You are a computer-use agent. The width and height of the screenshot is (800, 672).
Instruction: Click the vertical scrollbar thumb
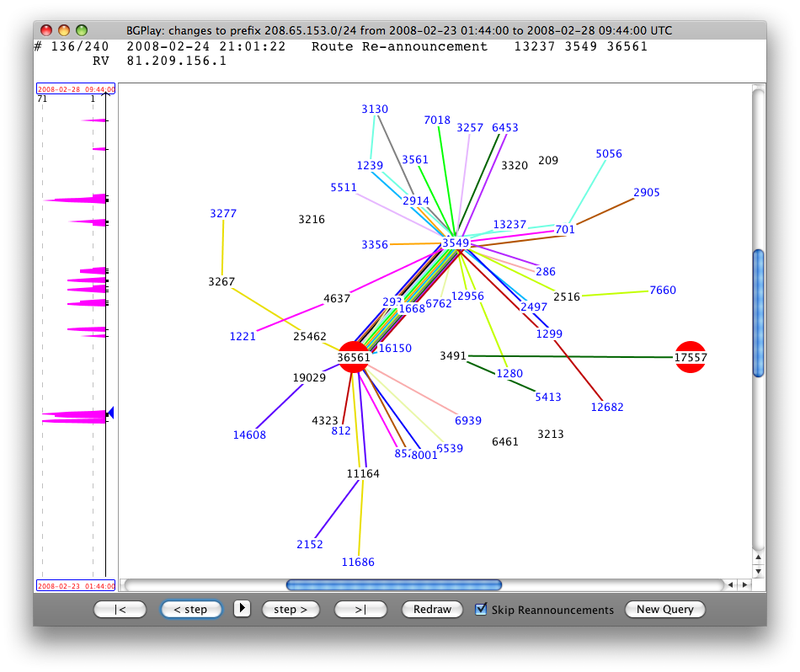[759, 312]
